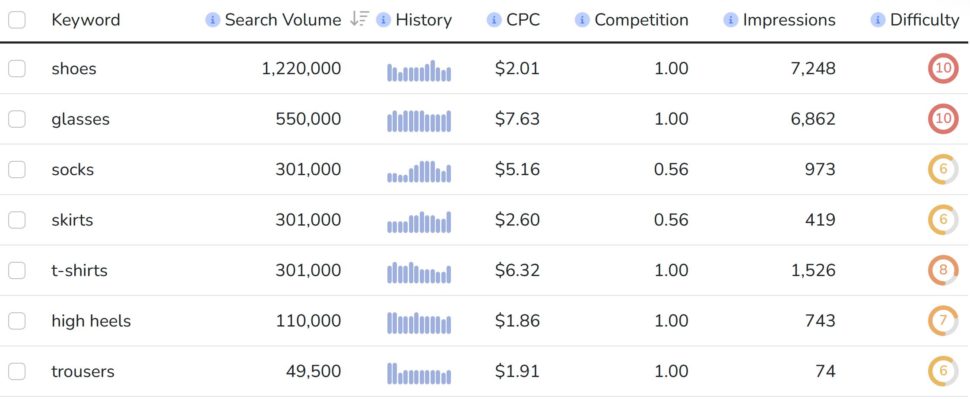Sort by the Difficulty column header

924,20
